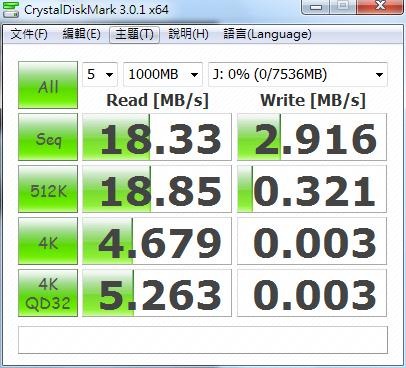Select the Seq read result 18.33
The height and width of the screenshot is (368, 406).
tap(157, 137)
